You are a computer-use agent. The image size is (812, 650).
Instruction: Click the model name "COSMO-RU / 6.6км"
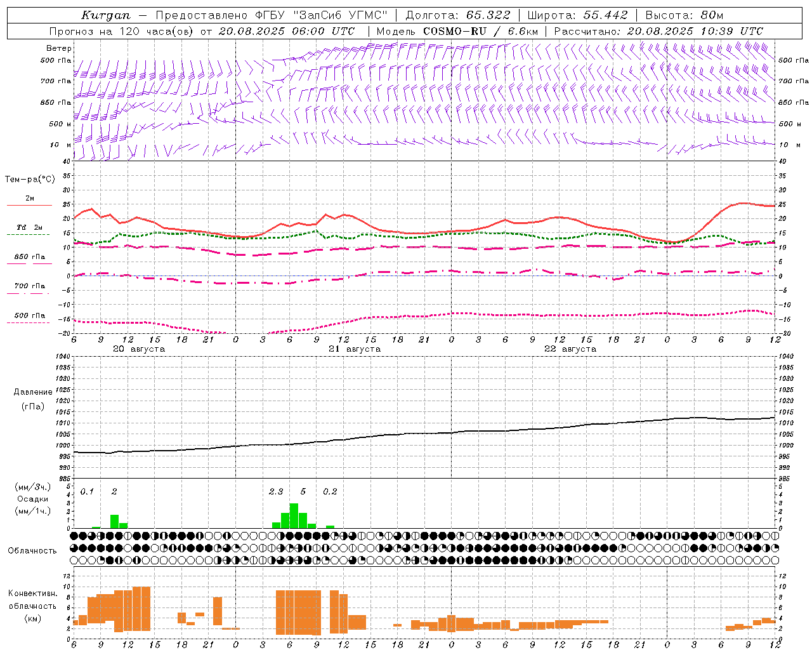[x=480, y=30]
